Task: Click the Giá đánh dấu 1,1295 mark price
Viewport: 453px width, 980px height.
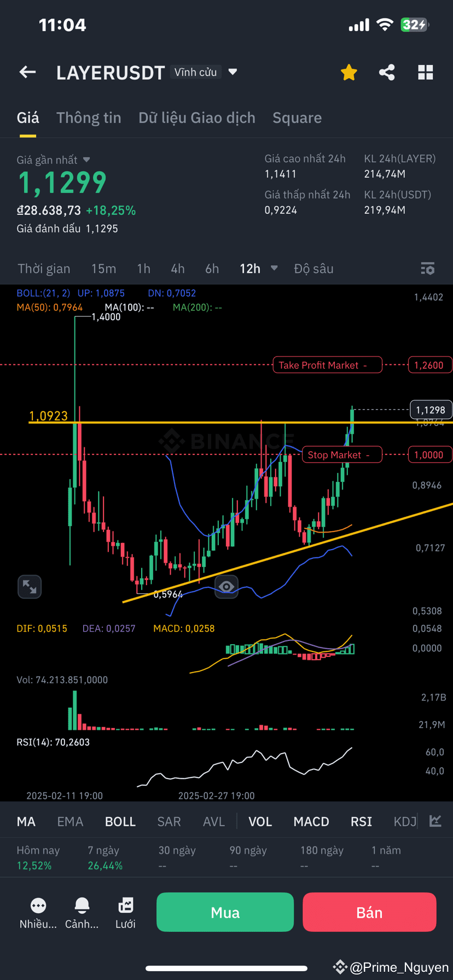Action: pyautogui.click(x=67, y=229)
